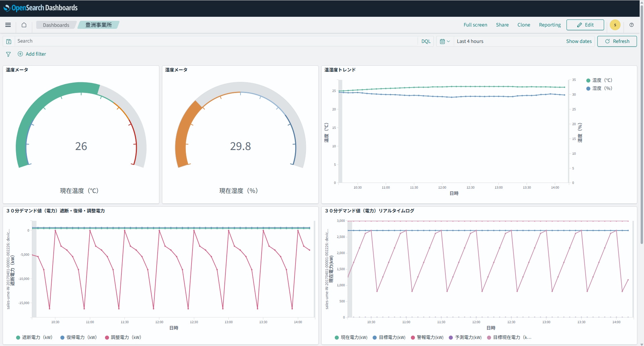Click the Edit dashboard button
This screenshot has height=346, width=644.
tap(585, 25)
